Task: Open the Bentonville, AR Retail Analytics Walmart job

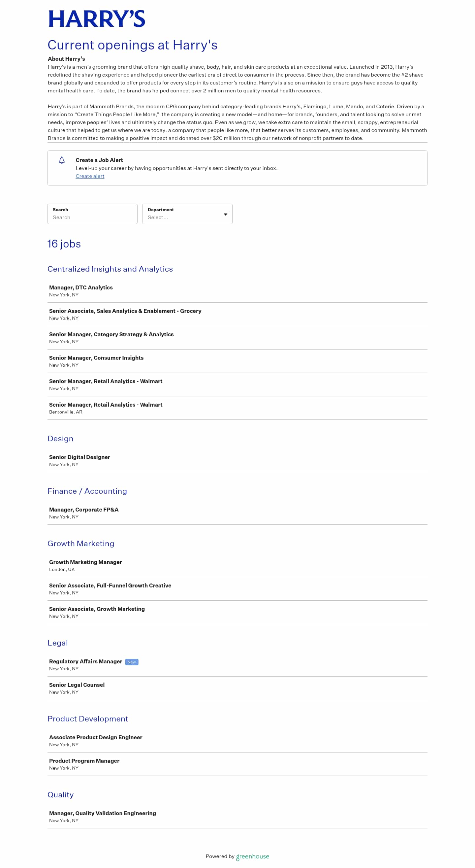Action: click(237, 408)
